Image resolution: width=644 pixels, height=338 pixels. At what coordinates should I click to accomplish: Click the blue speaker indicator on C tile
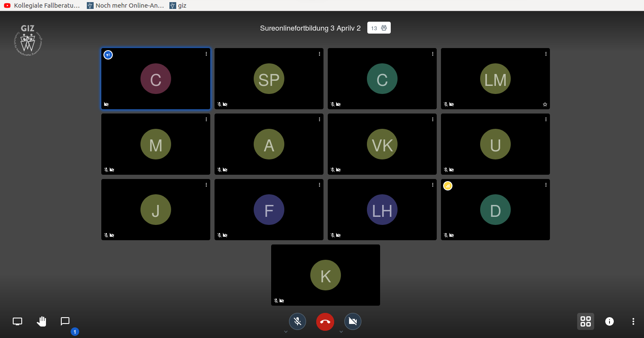[x=108, y=55]
